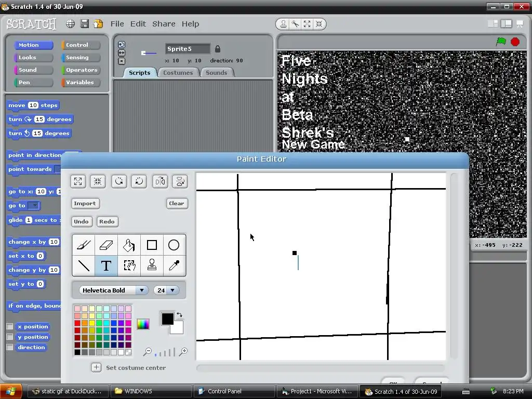Switch to the Sounds tab

pos(217,73)
